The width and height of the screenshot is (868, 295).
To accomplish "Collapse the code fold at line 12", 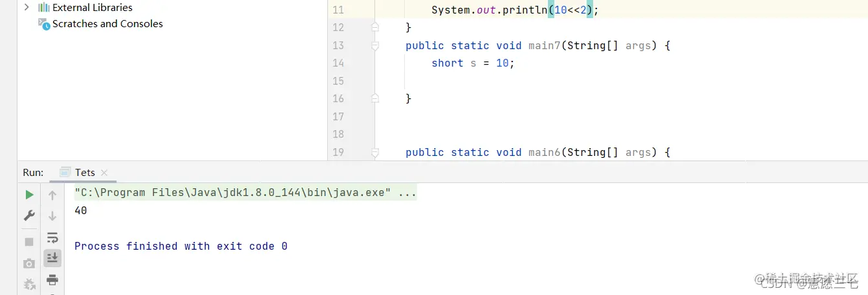I will (x=374, y=27).
